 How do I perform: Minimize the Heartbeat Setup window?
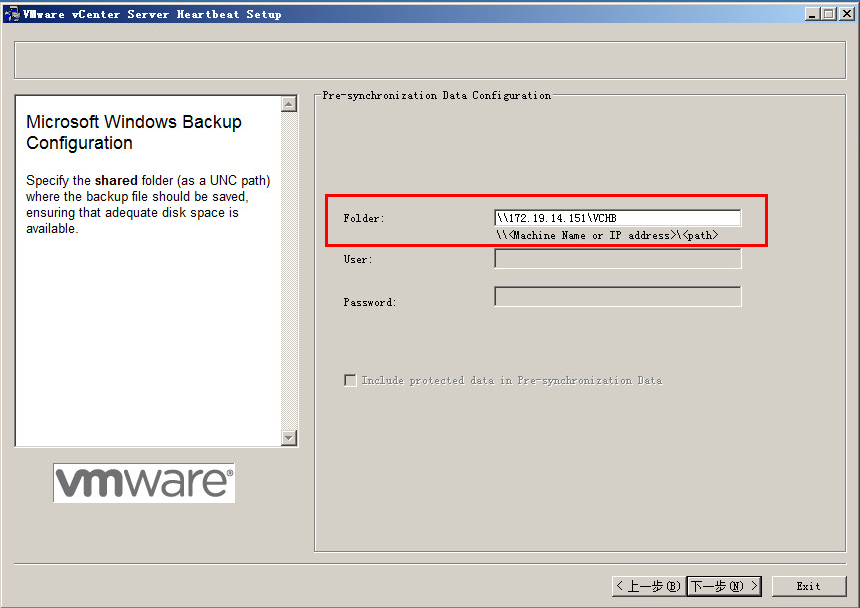[x=812, y=14]
